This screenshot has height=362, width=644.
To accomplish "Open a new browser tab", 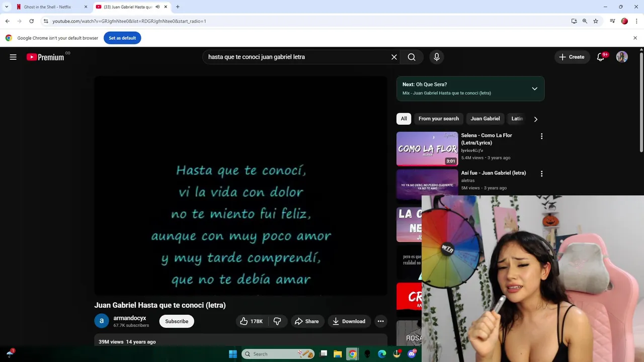I will [x=178, y=7].
